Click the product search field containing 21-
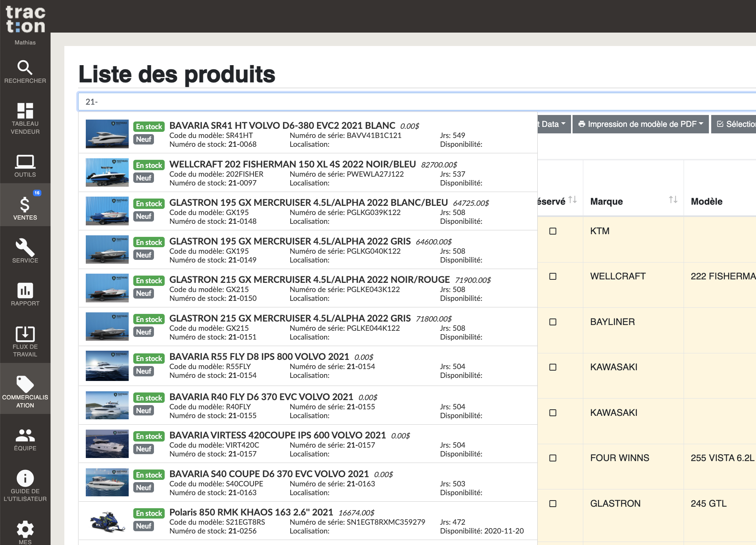The image size is (756, 545). tap(417, 102)
